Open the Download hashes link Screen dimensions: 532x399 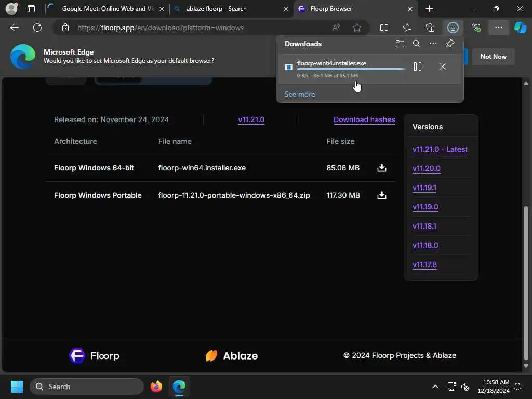[364, 119]
